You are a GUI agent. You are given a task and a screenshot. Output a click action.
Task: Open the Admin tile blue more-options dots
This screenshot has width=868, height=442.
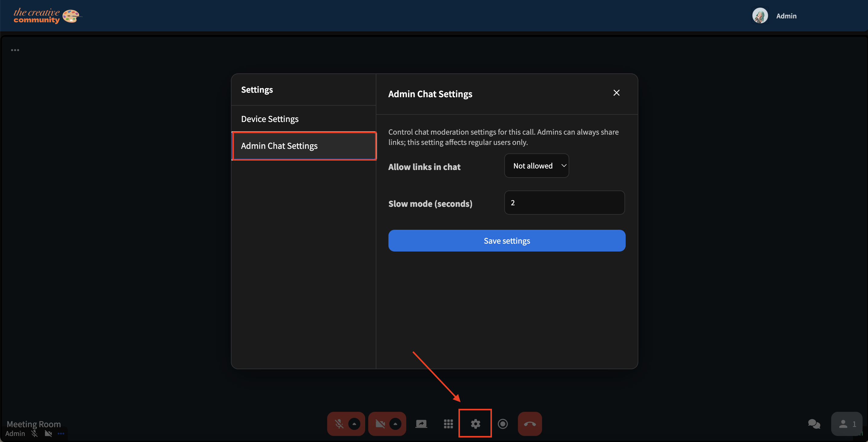coord(61,434)
